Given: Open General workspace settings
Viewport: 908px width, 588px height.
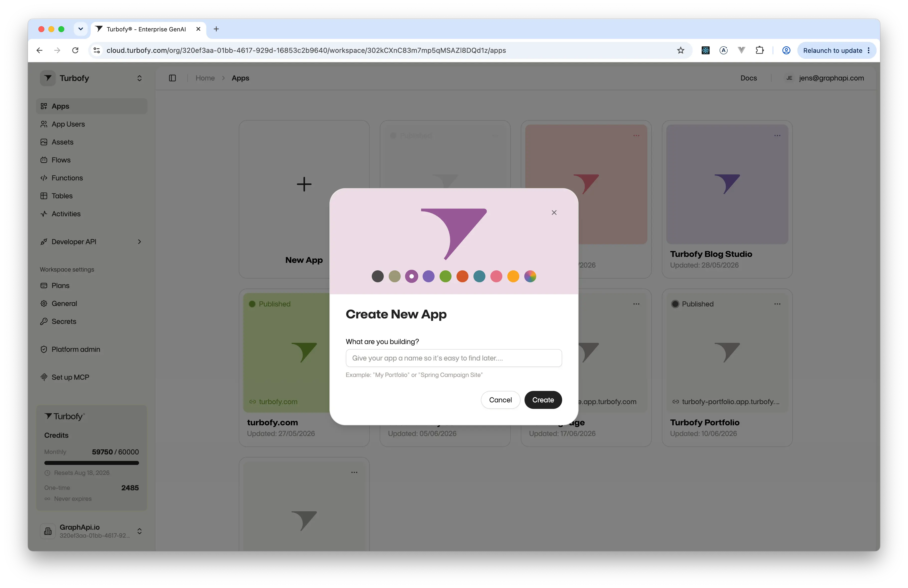Looking at the screenshot, I should (91, 303).
